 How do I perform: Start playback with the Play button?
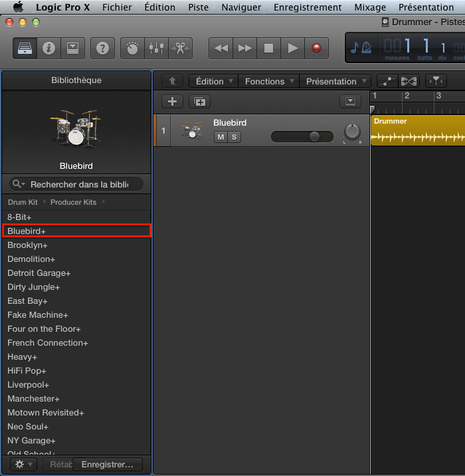coord(292,48)
